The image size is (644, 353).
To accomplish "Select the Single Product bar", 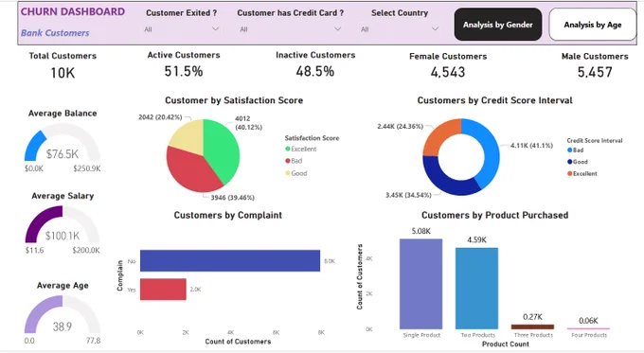I will (x=421, y=284).
